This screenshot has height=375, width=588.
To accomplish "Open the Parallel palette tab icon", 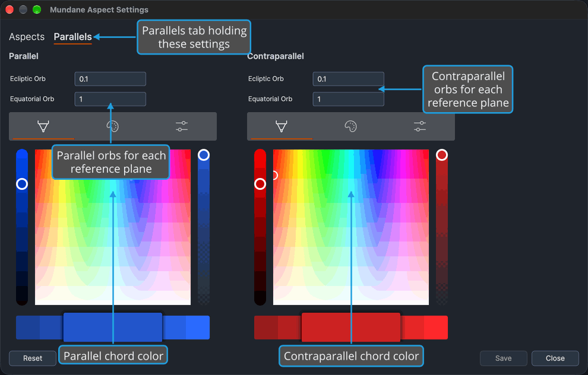I will 112,126.
